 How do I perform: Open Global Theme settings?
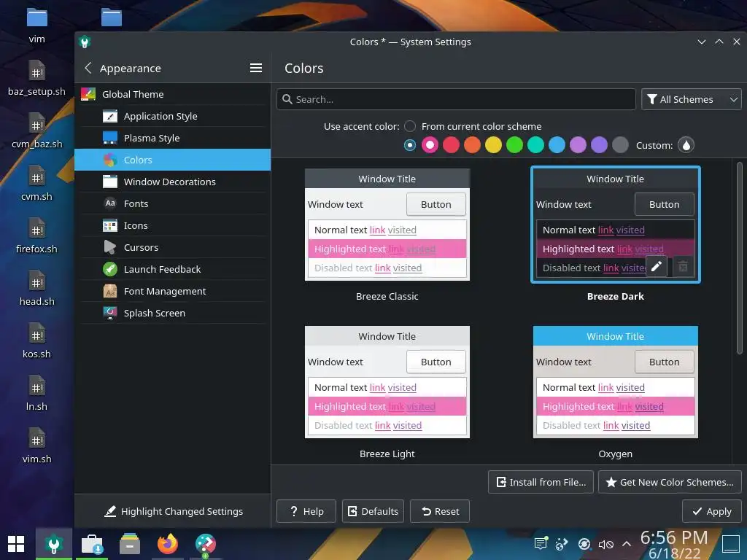172,94
